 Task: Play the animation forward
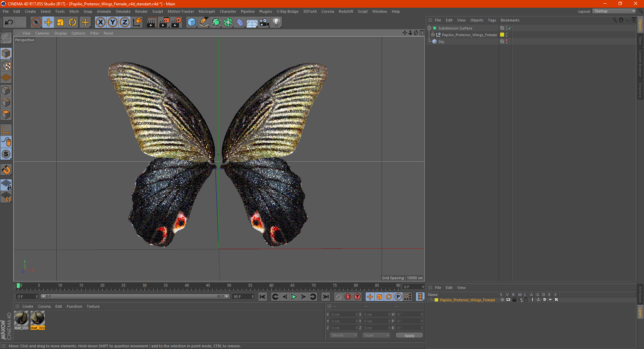point(294,297)
